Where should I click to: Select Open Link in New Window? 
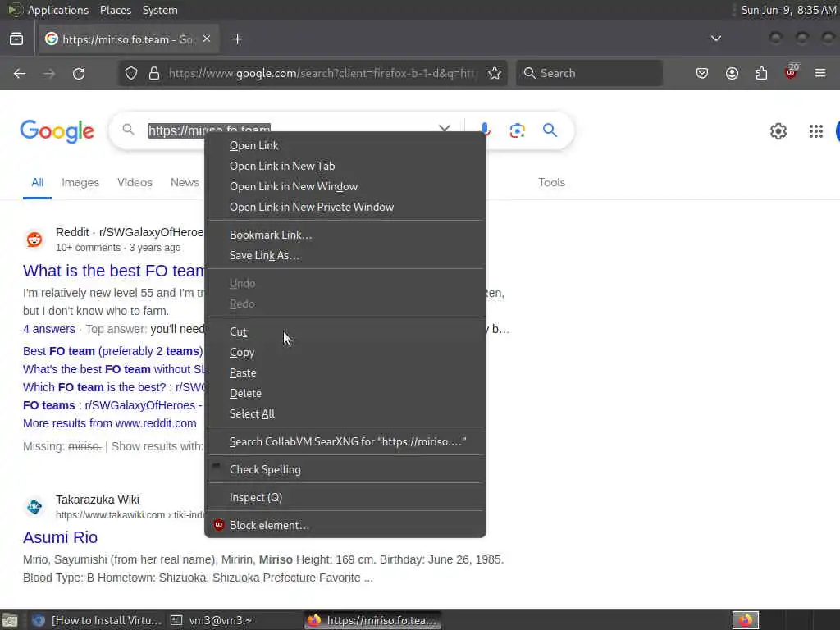pyautogui.click(x=345, y=186)
